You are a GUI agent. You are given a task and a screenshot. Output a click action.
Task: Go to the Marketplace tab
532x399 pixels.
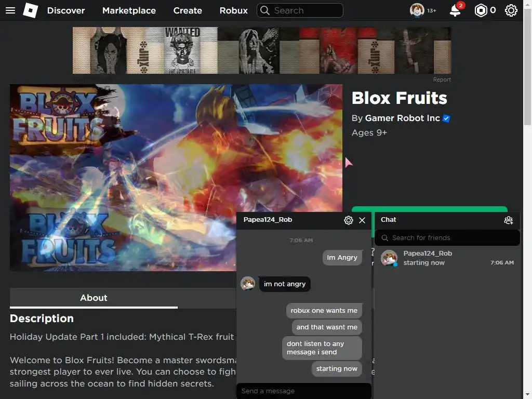(129, 10)
